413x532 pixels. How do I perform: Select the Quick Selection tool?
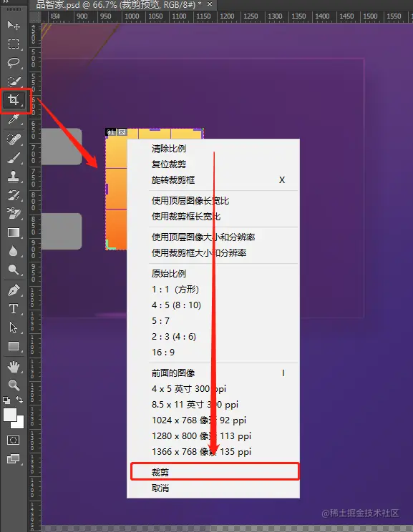(14, 81)
